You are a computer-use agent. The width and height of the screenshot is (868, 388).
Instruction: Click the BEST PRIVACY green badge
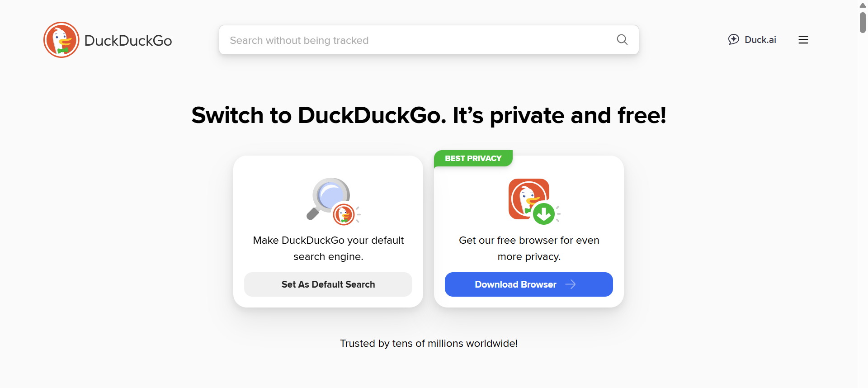(473, 158)
